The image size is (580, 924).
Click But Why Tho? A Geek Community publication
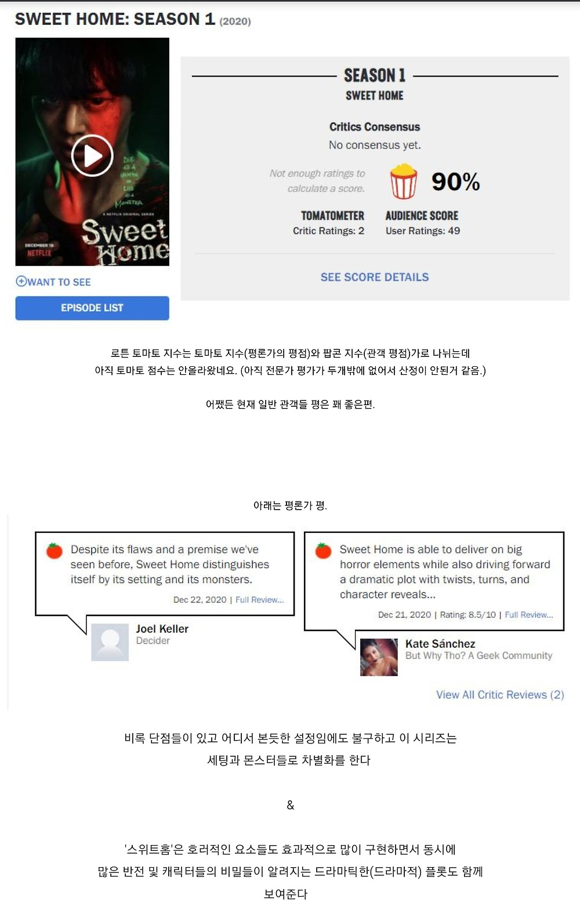coord(478,655)
